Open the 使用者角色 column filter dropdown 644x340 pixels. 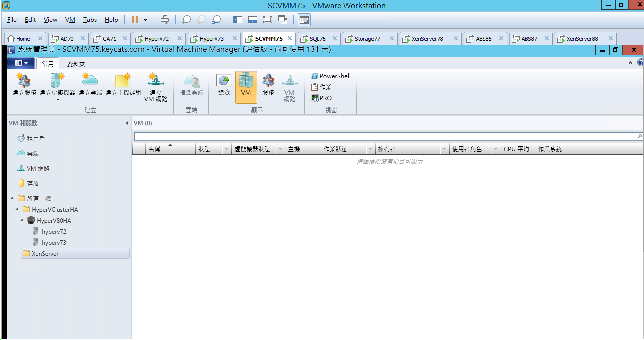click(496, 149)
